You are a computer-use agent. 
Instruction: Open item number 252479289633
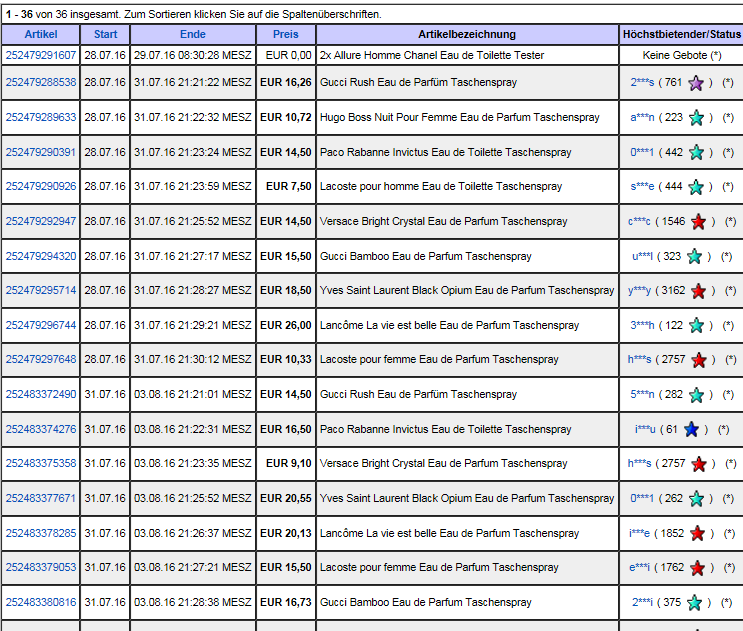(41, 117)
